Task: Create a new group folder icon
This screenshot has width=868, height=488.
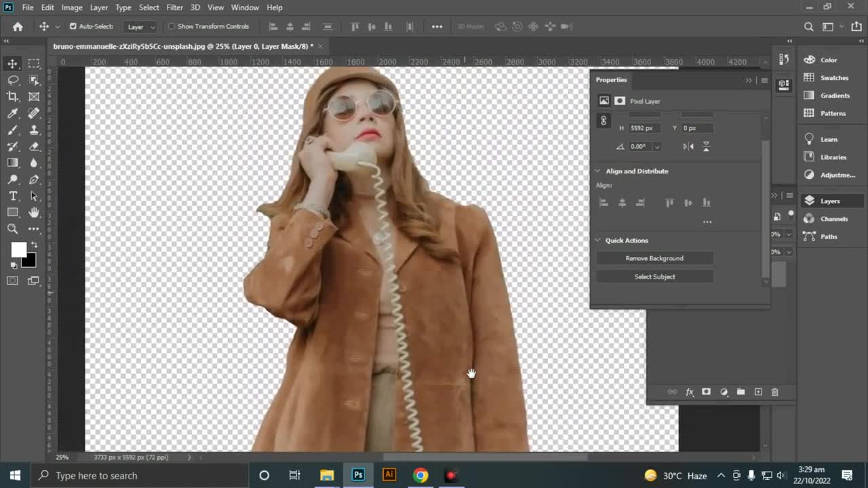Action: point(741,392)
